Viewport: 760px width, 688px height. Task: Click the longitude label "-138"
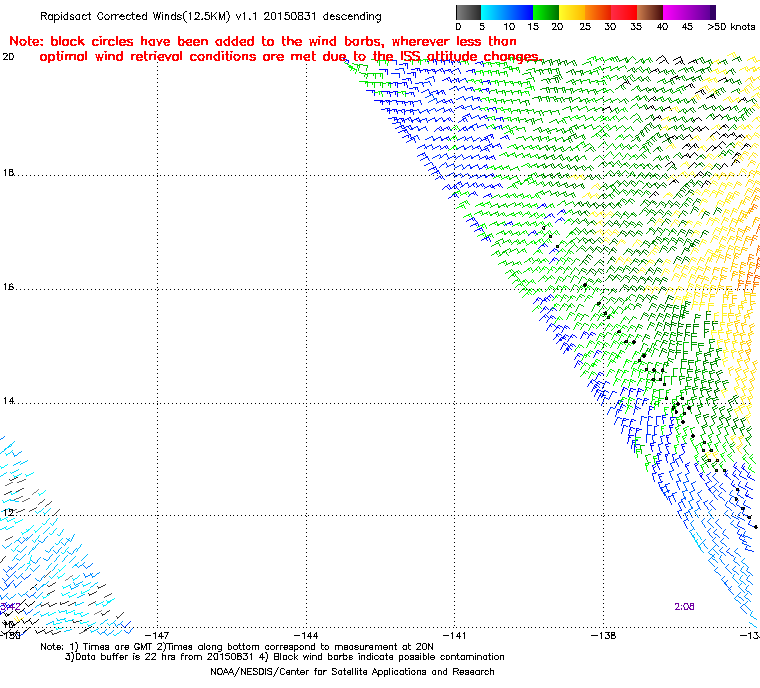pos(603,635)
